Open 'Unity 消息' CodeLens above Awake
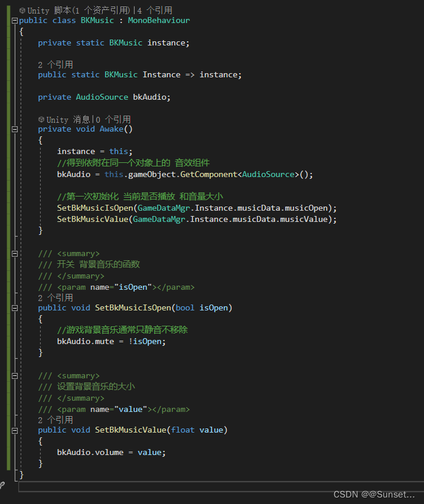The image size is (424, 504). pos(68,120)
